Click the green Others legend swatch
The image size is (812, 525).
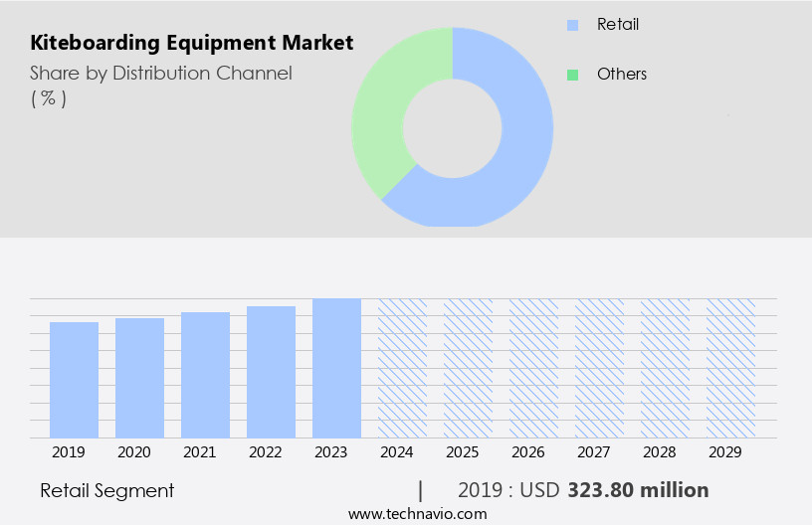572,75
